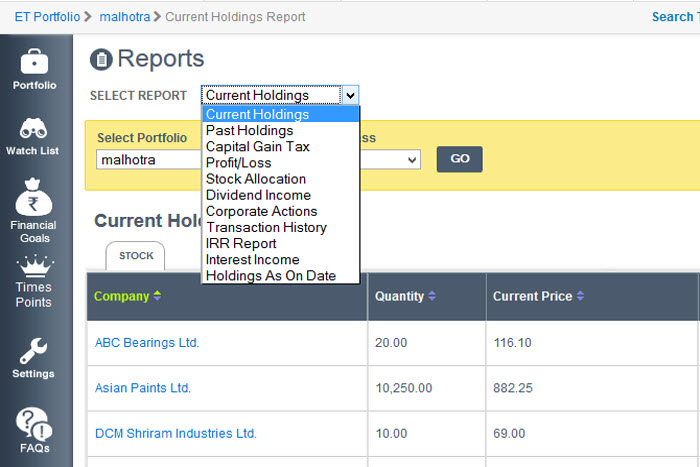
Task: Open the Times Points crown icon
Action: [35, 266]
